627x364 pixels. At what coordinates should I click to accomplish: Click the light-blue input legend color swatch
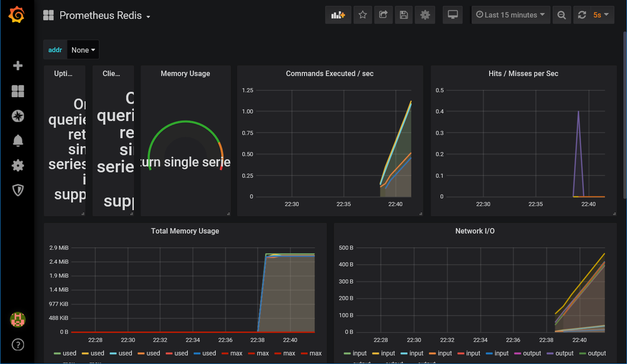[404, 354]
